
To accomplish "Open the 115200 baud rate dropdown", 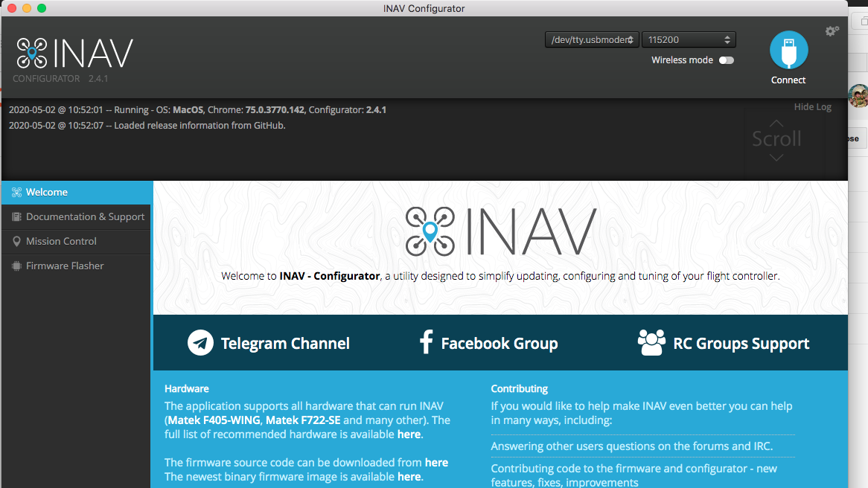I will coord(689,40).
